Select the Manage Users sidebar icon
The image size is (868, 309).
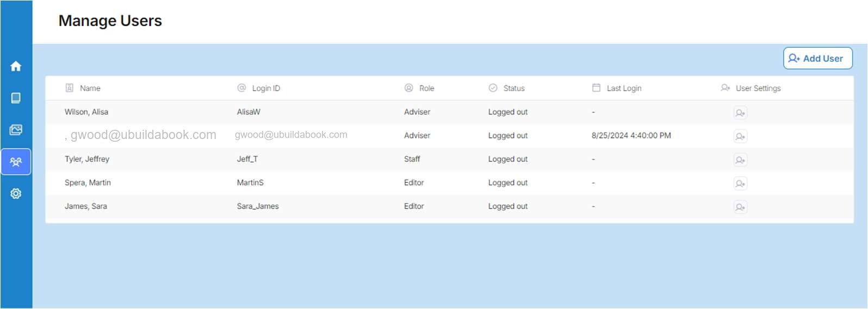coord(16,162)
